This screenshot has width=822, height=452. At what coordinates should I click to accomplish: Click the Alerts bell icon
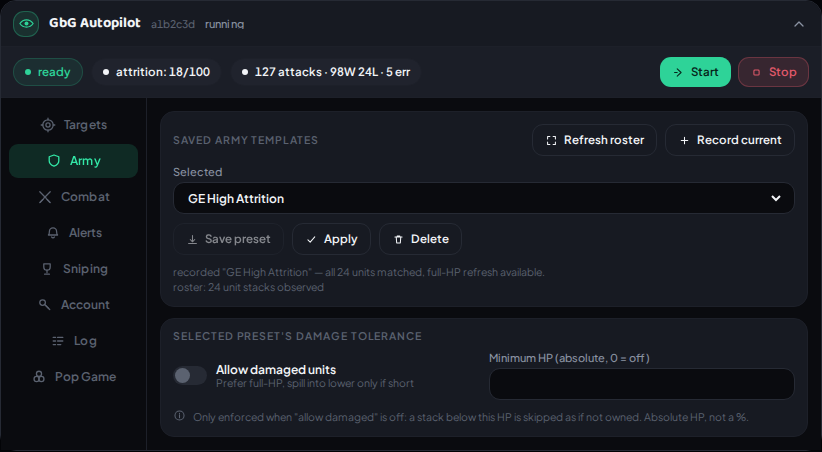coord(53,233)
